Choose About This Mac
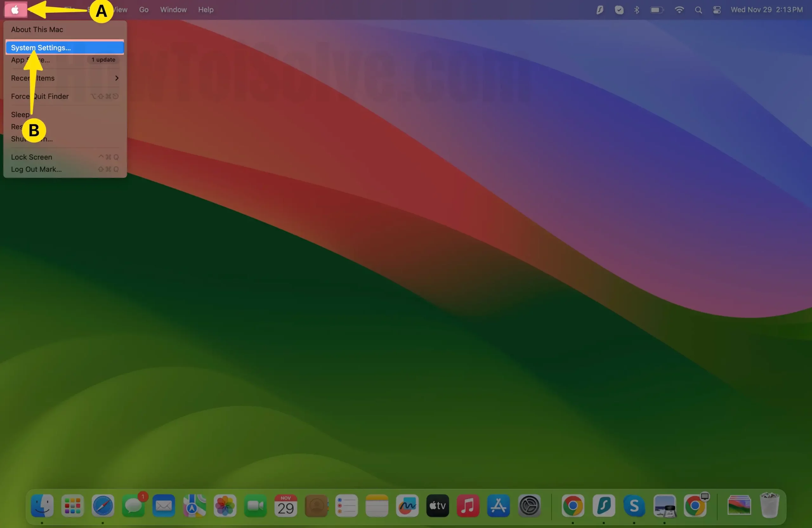Screen dimensions: 812x528 [37, 30]
